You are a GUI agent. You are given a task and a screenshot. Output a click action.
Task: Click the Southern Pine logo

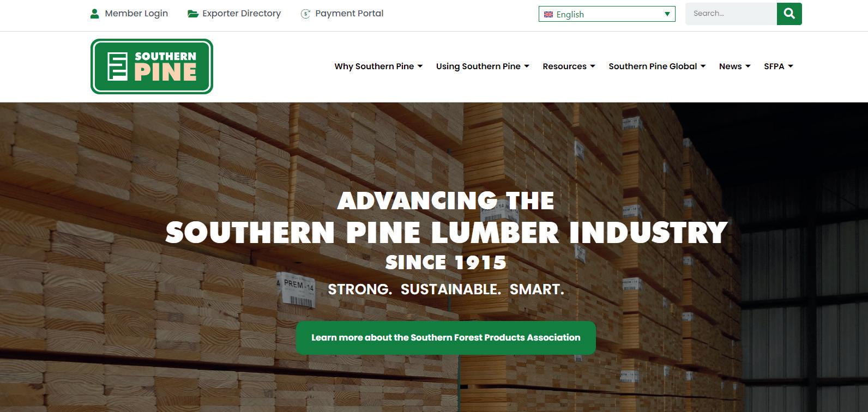click(152, 66)
